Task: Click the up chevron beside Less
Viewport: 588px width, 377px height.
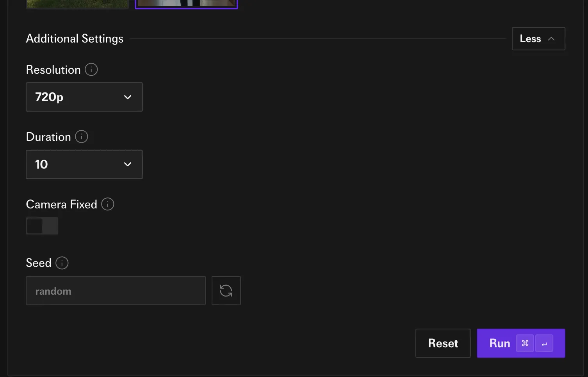Action: [x=551, y=39]
